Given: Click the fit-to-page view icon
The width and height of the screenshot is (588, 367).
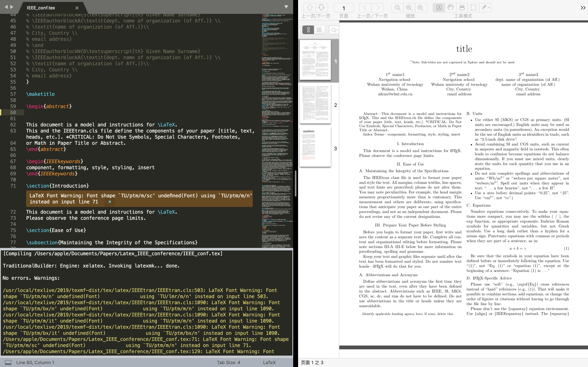Looking at the screenshot, I should 409,7.
